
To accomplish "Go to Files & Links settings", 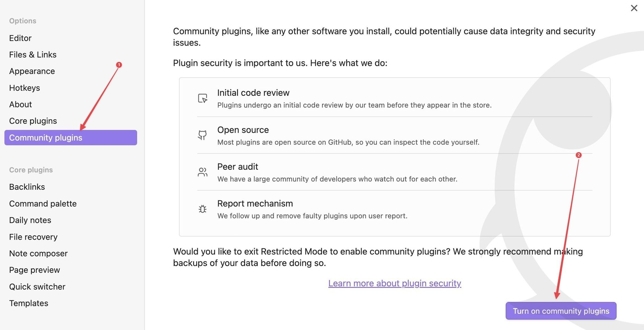I will click(33, 55).
